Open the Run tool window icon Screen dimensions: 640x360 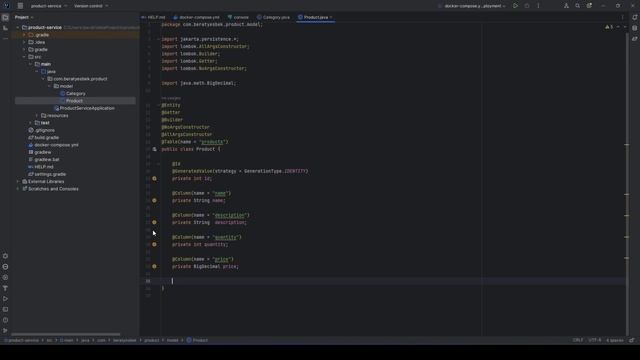5,299
